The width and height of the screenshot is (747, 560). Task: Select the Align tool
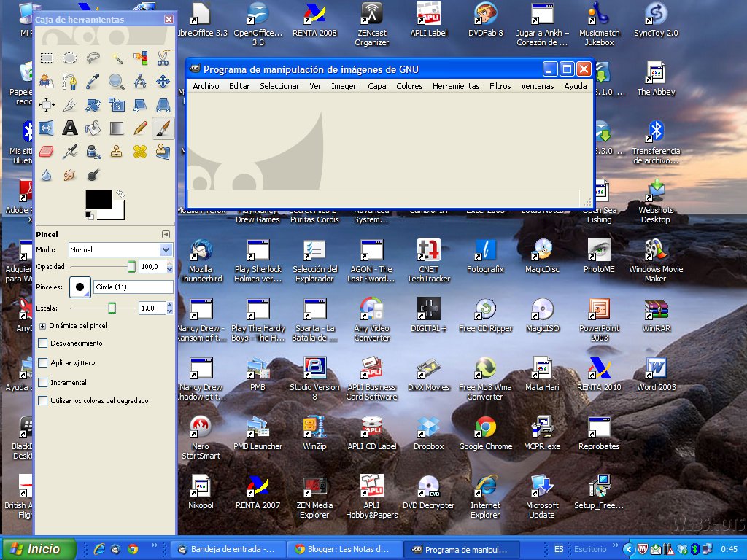pos(47,105)
